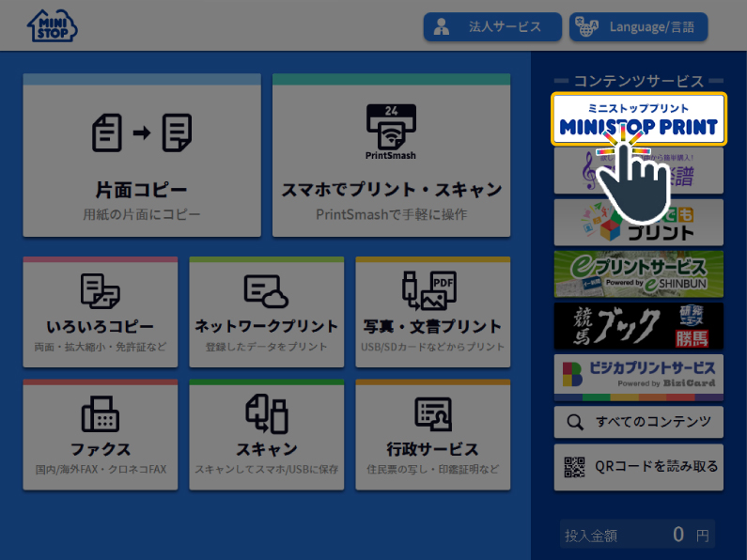This screenshot has height=560, width=747.
Task: Click subtitle スキャンしてスマホ/USBに保存
Action: click(266, 470)
